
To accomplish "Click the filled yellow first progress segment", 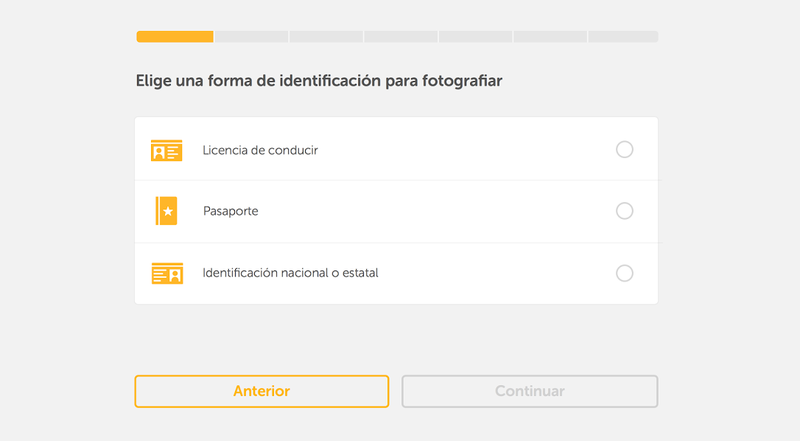I will coord(175,37).
